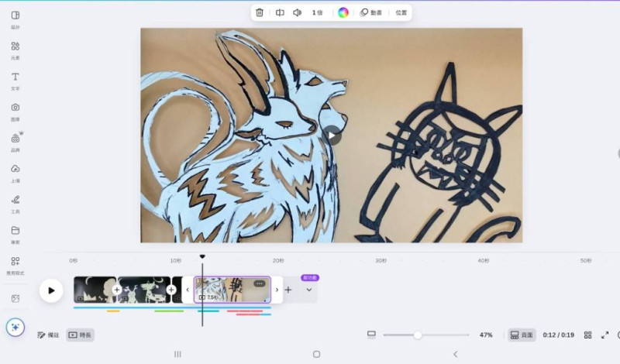The height and width of the screenshot is (364, 620).
Task: Play the timeline with the round play button
Action: (x=51, y=290)
